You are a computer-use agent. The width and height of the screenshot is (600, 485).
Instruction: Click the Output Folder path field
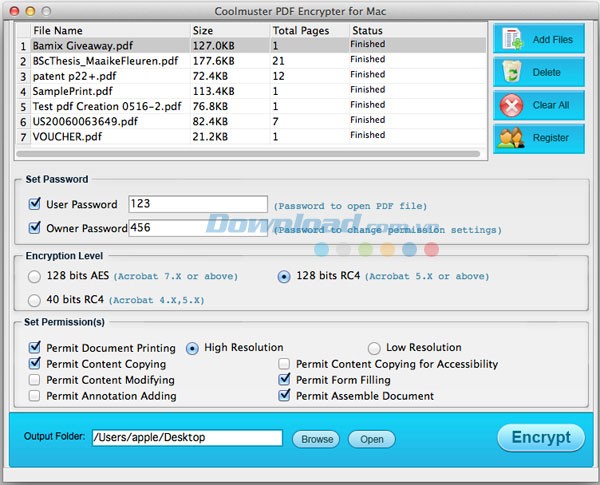[187, 438]
